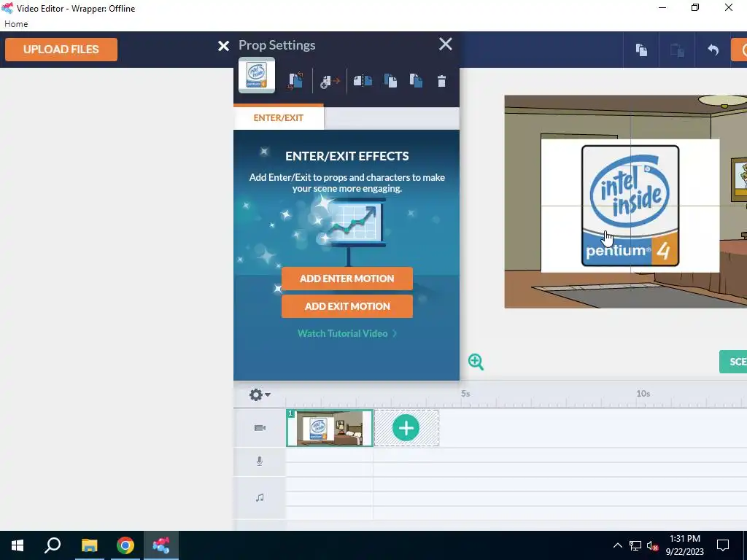Open File Explorer from taskbar

pos(89,545)
